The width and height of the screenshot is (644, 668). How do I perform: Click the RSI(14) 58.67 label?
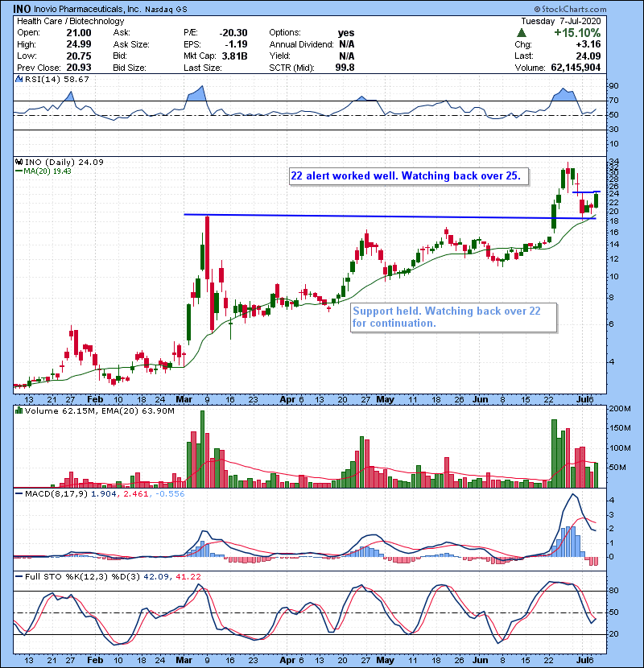tap(57, 79)
